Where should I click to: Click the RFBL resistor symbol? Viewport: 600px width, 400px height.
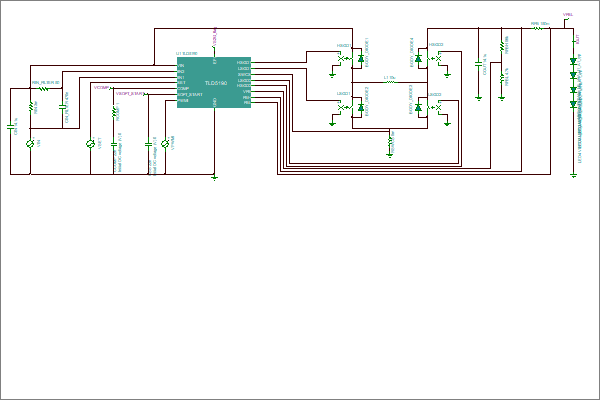pos(502,78)
